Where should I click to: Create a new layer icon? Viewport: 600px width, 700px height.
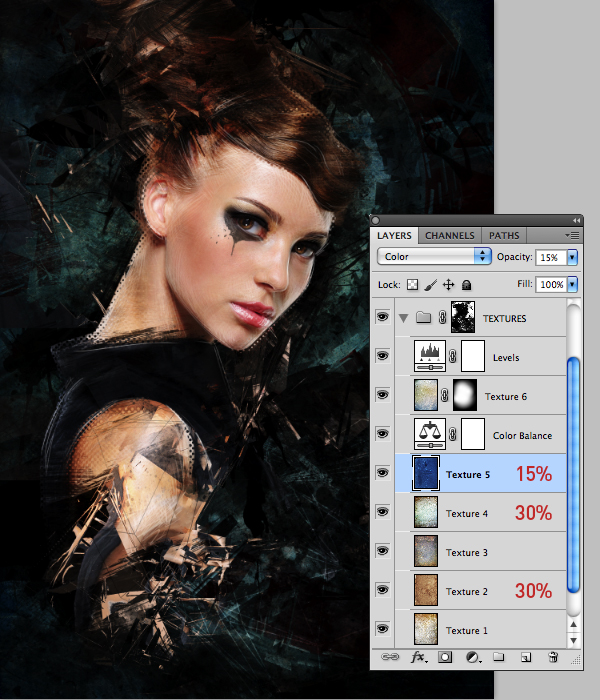[526, 657]
